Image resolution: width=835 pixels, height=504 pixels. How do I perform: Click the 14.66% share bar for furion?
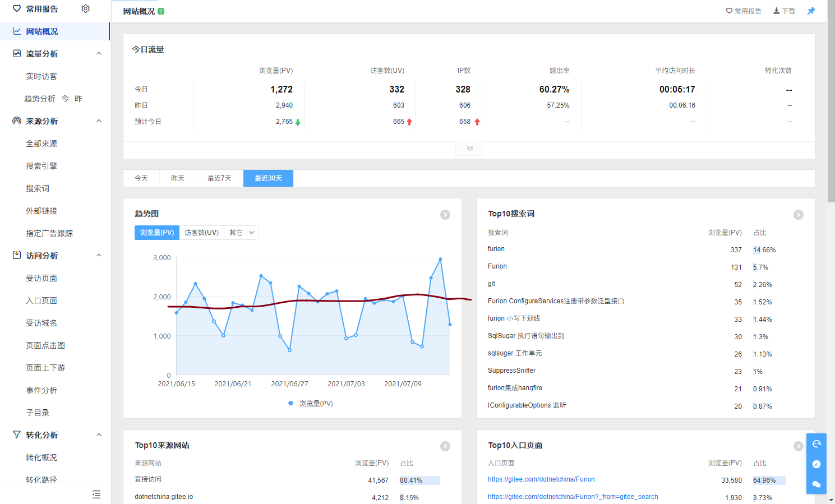[757, 250]
